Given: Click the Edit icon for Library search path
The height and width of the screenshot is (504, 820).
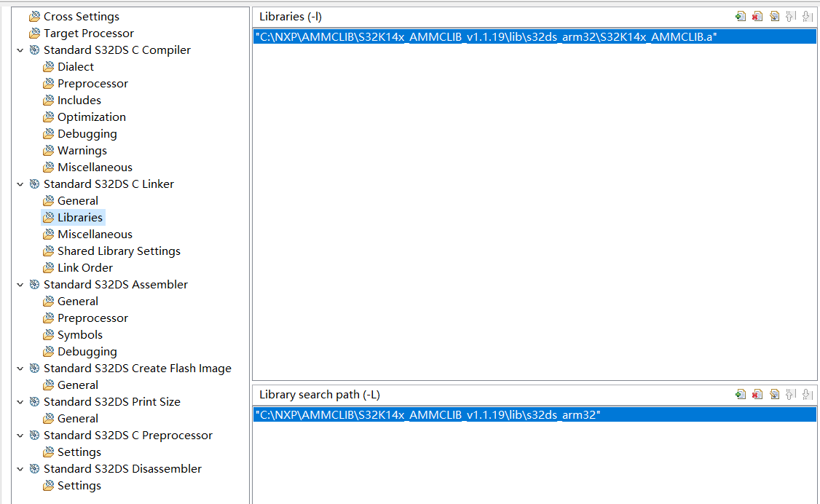Looking at the screenshot, I should (774, 394).
